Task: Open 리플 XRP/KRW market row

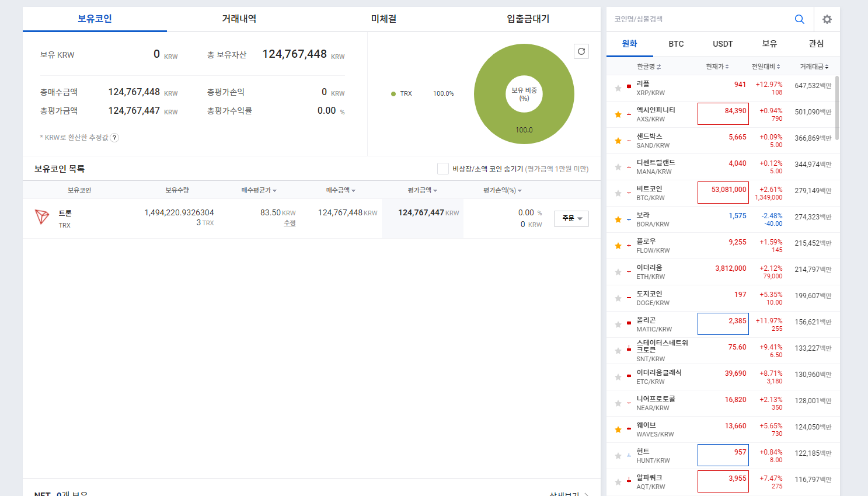Action: pyautogui.click(x=721, y=88)
